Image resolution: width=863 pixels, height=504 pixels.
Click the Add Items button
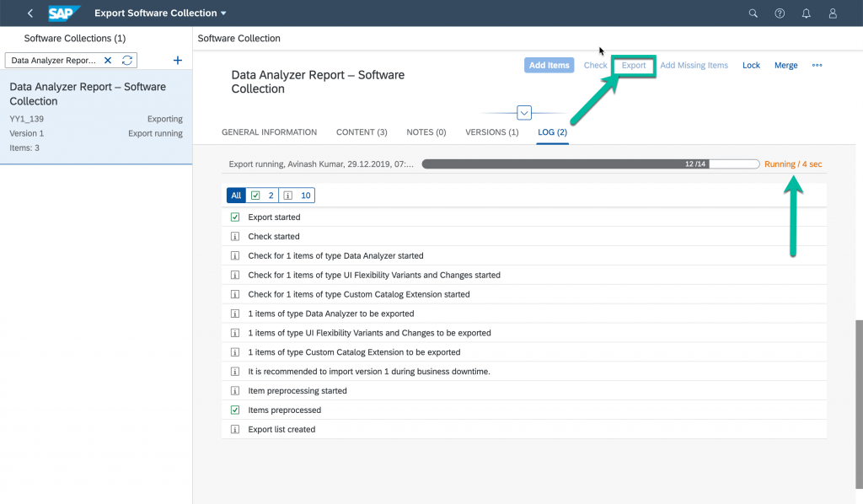click(x=549, y=65)
